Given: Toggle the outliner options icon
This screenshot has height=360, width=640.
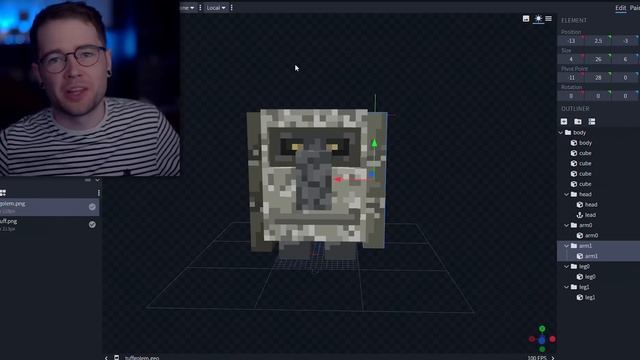Looking at the screenshot, I should pyautogui.click(x=592, y=122).
